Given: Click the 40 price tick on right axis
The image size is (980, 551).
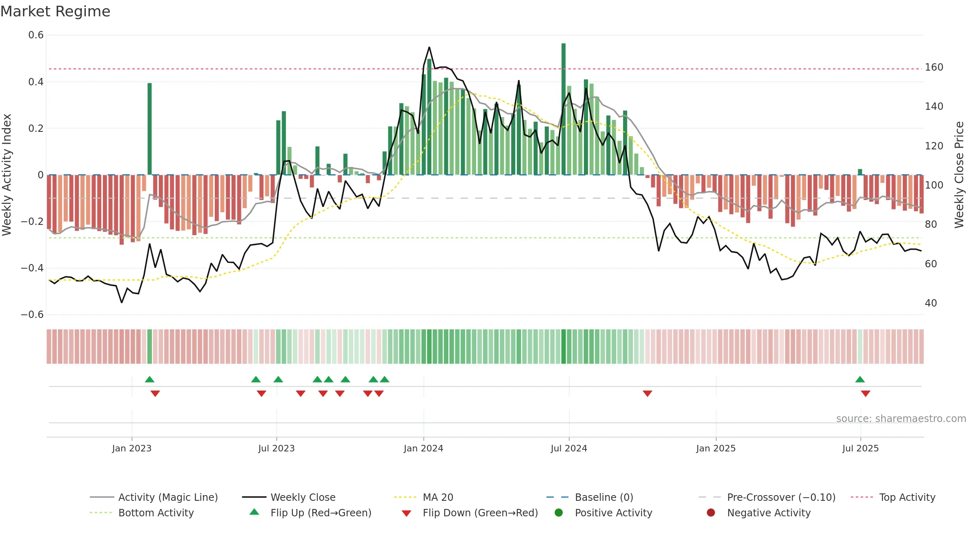Looking at the screenshot, I should pyautogui.click(x=931, y=303).
